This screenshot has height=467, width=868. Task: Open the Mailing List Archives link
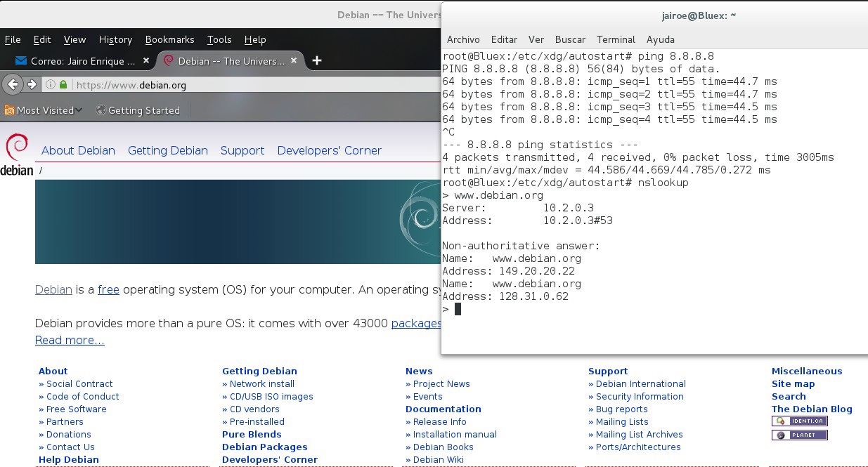coord(640,434)
